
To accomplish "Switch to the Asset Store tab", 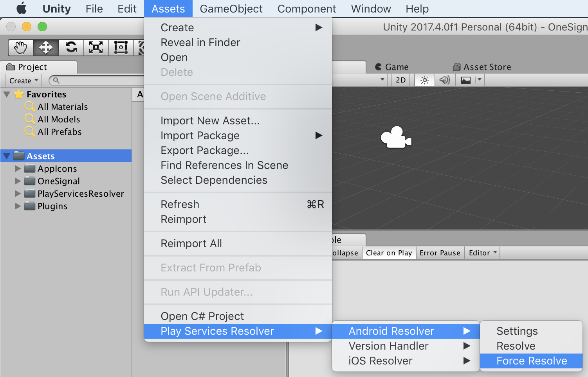I will point(482,67).
